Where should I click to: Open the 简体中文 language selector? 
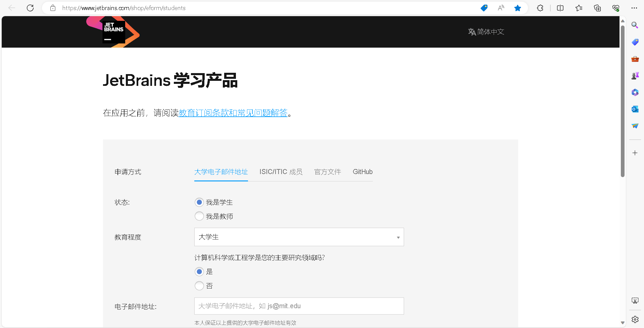point(486,32)
